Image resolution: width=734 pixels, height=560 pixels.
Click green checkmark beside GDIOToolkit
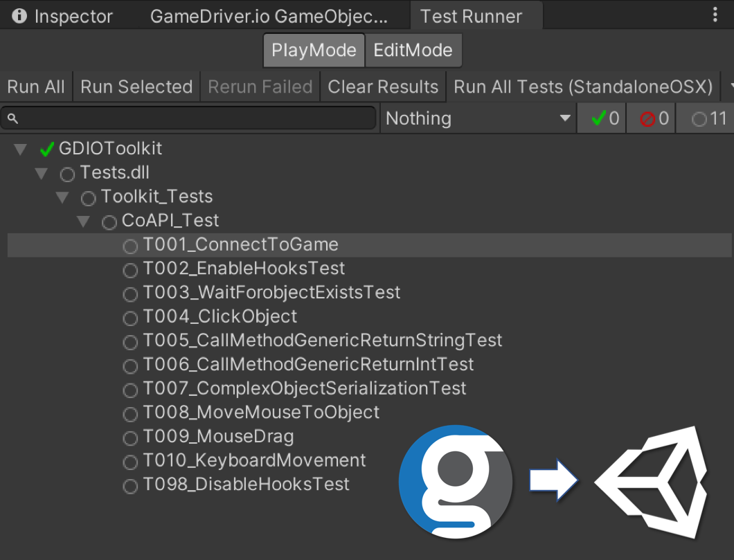tap(47, 150)
